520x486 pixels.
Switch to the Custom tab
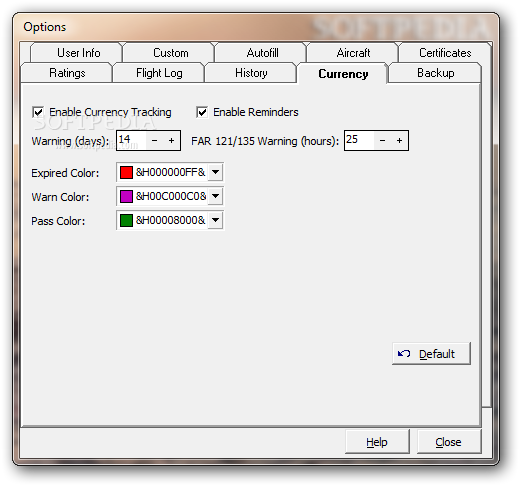169,53
